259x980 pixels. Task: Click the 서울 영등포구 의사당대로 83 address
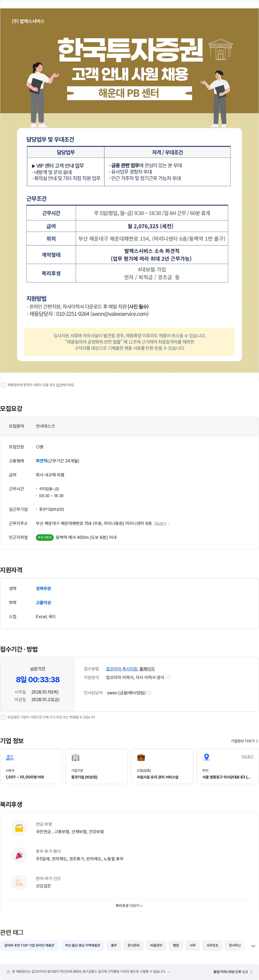226,777
